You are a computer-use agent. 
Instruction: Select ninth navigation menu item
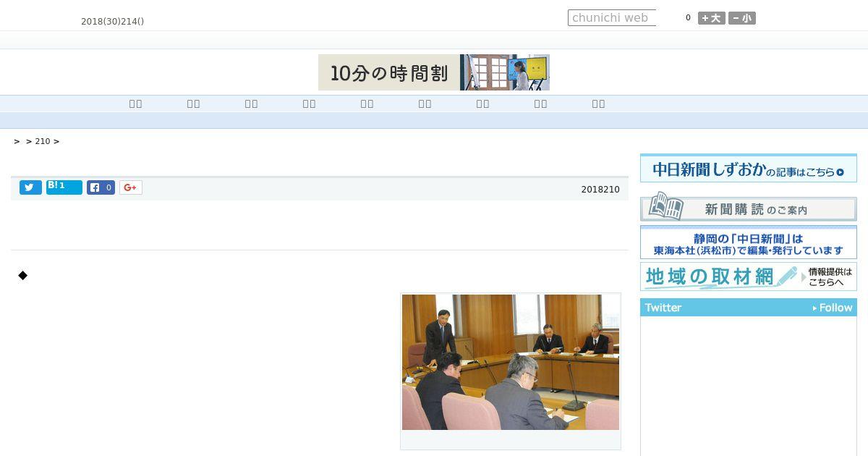click(599, 104)
